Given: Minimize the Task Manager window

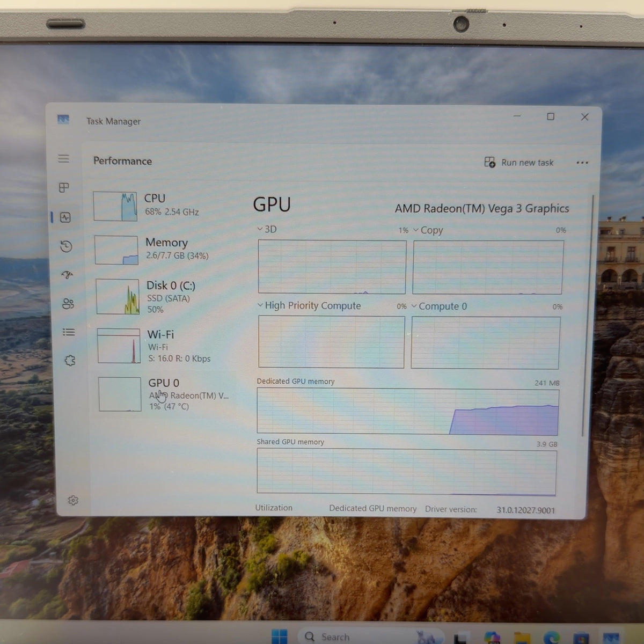Looking at the screenshot, I should tap(517, 116).
